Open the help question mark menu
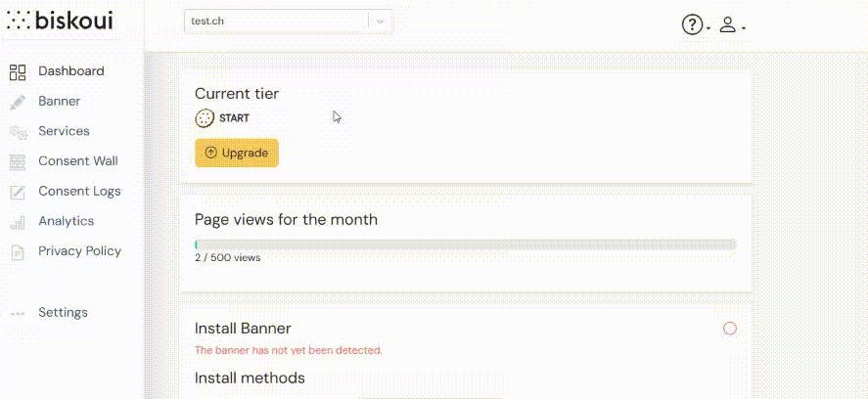 pos(692,25)
